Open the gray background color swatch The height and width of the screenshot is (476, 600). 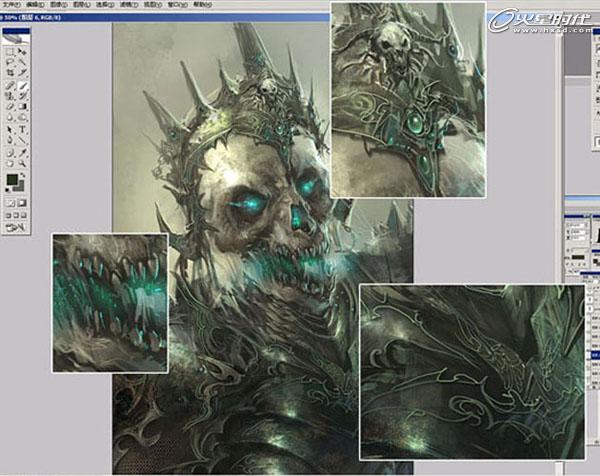point(21,187)
